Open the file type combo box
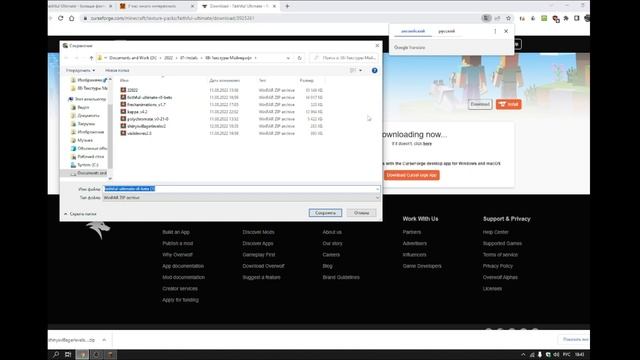640x360 pixels. (x=241, y=198)
